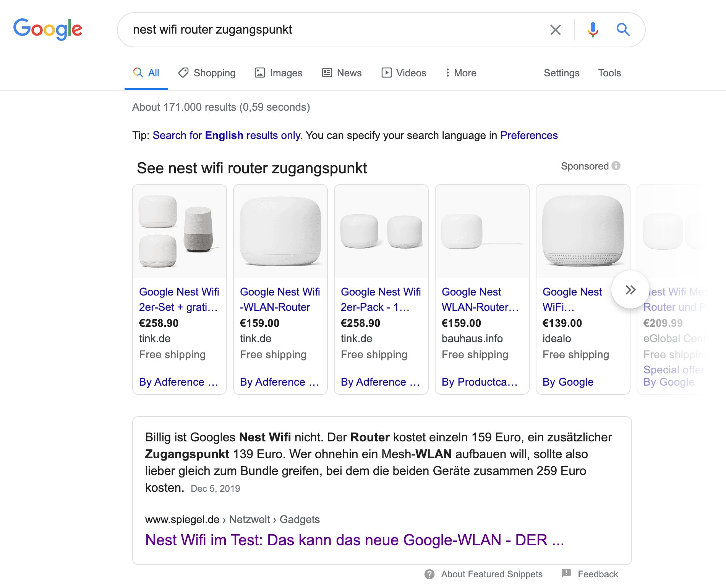Click 'By Productca…' under bauhaus.info listing
Viewport: 726px width, 588px height.
480,382
